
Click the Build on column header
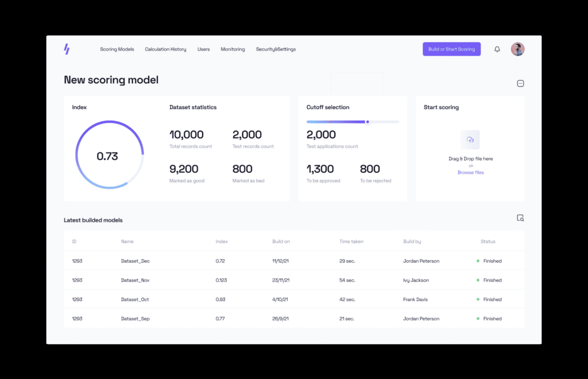tap(281, 241)
